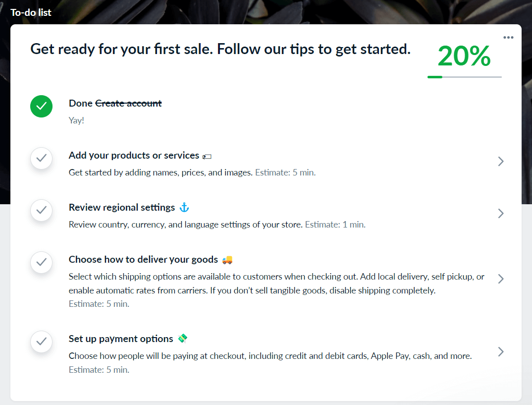This screenshot has width=532, height=405.
Task: Click the 20% setup progress bar
Action: [x=464, y=77]
